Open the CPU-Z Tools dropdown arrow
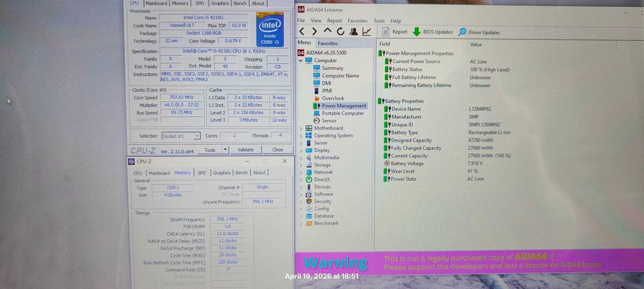This screenshot has width=644, height=289. pyautogui.click(x=225, y=150)
